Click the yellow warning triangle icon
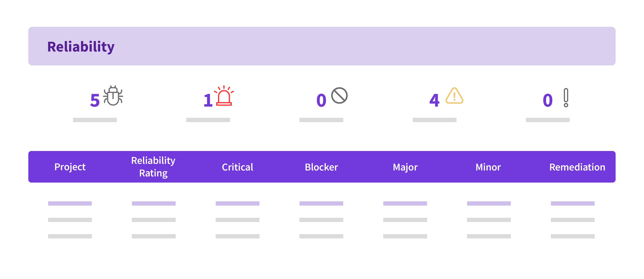Screen dimensions: 644x279 pos(454,96)
